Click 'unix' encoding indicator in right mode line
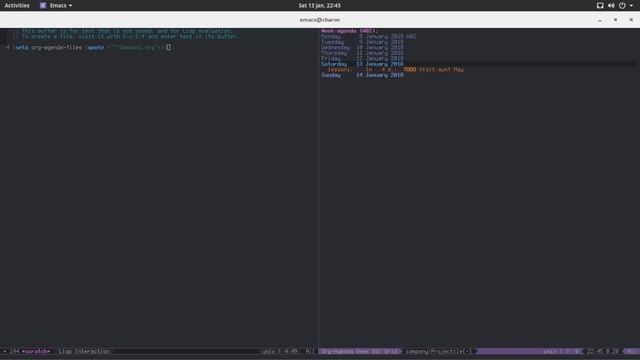 coord(550,351)
